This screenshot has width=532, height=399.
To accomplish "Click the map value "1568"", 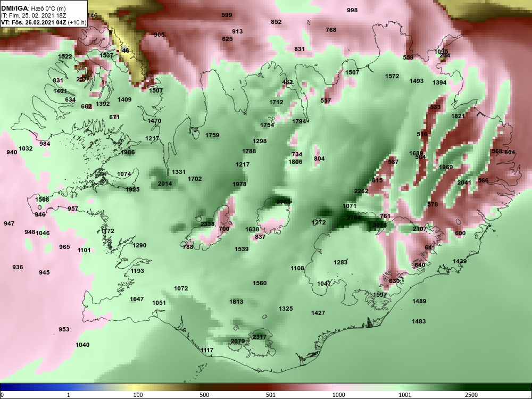I will 42,199.
